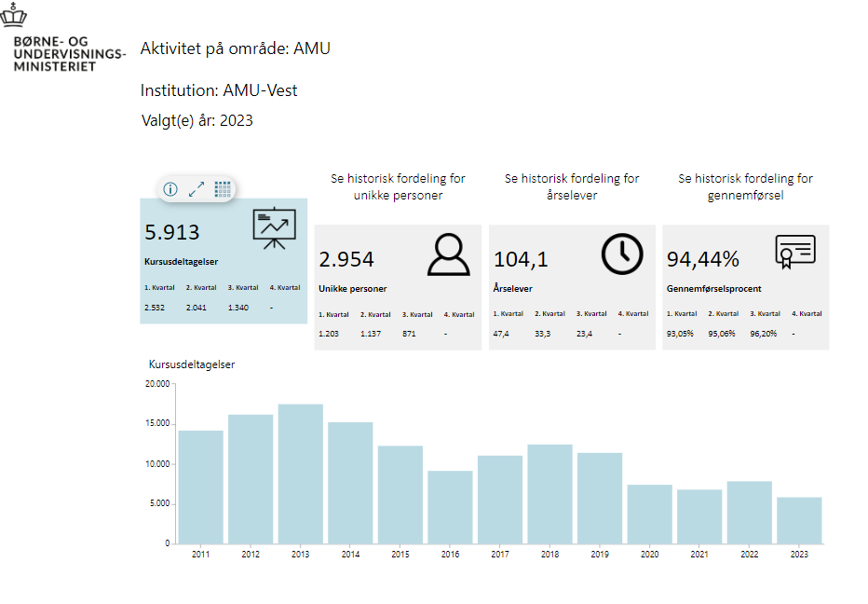Select the 5.913 Kursusdeltagelser total

172,232
